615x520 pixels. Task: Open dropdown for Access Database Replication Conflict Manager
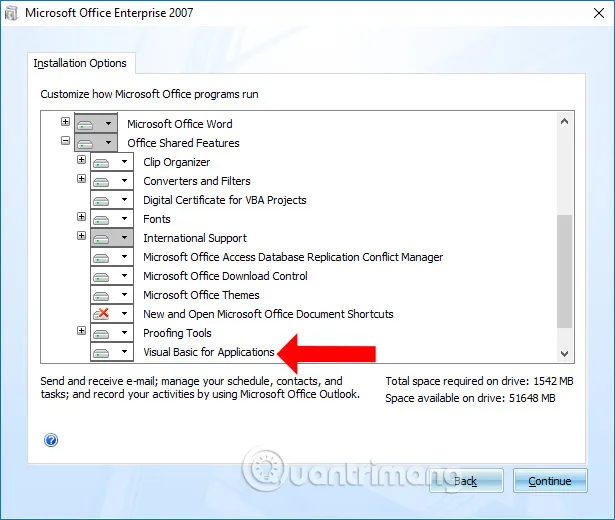112,257
